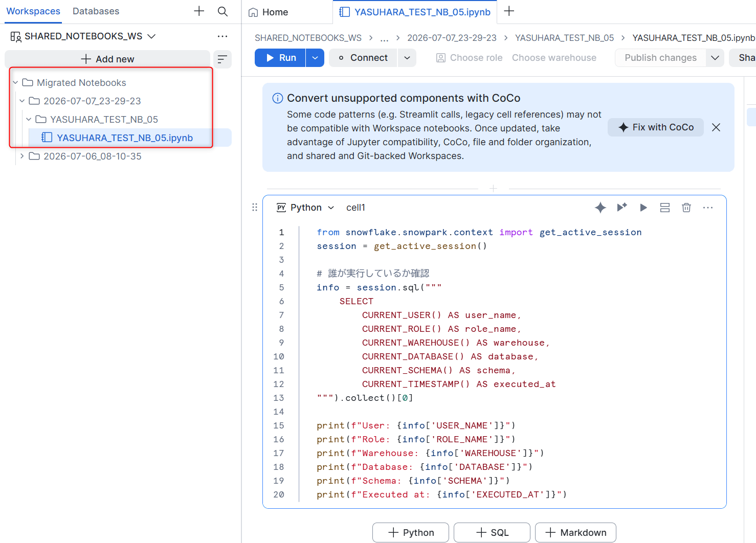Switch to the Databases tab

coord(96,11)
